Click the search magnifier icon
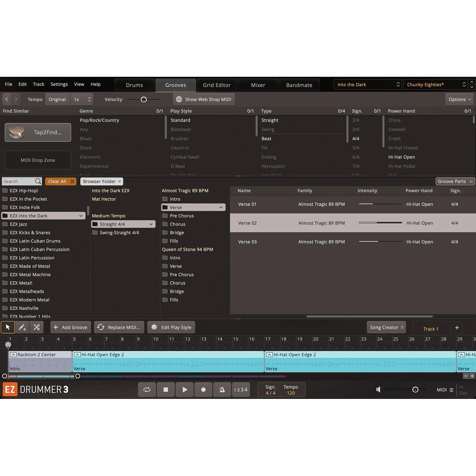 pos(38,181)
